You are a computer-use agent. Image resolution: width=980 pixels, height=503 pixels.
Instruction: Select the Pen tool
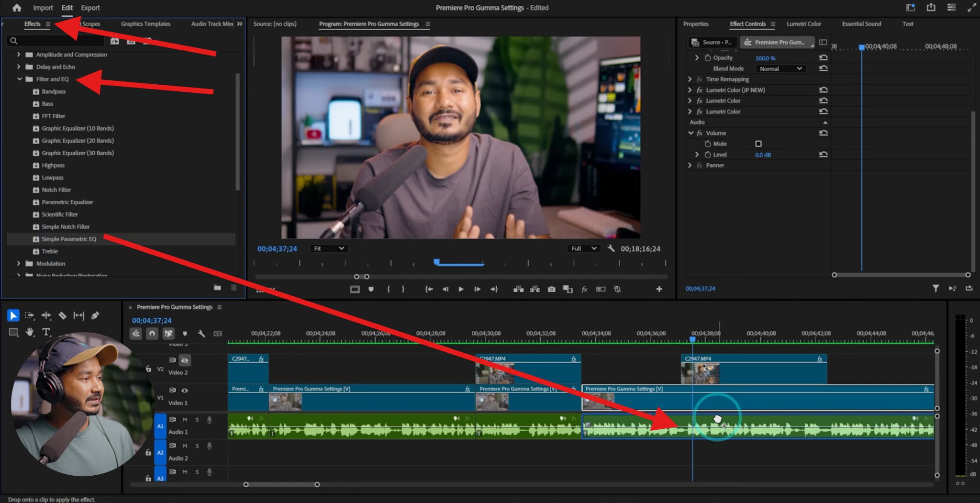pos(95,315)
